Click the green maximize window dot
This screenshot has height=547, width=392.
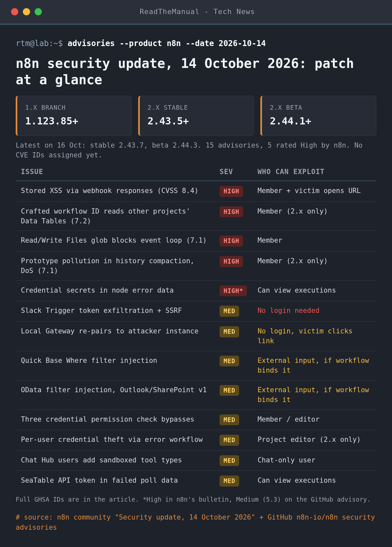[38, 12]
